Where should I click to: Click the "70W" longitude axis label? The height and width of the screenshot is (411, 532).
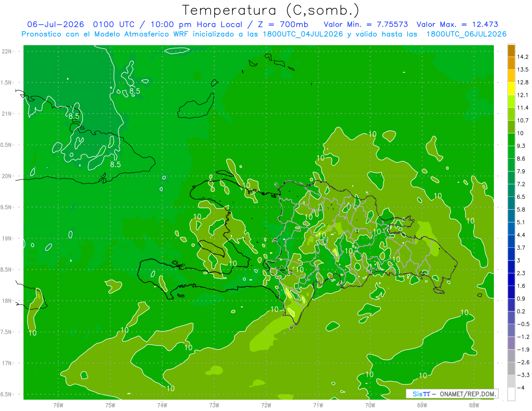(x=370, y=405)
